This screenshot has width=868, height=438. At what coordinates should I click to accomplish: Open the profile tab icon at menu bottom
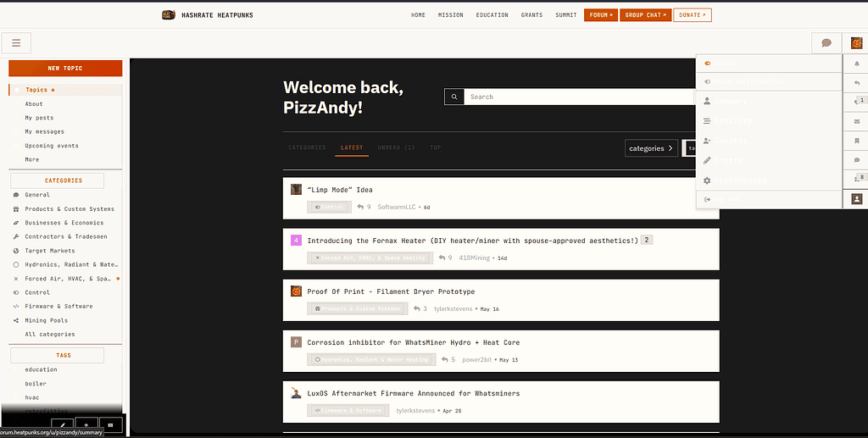pos(857,199)
